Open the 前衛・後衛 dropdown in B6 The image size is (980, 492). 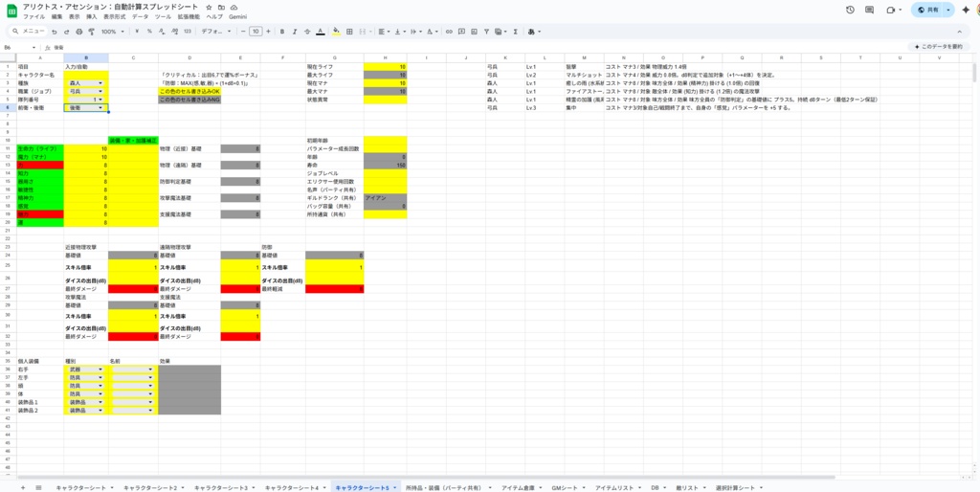tap(86, 107)
